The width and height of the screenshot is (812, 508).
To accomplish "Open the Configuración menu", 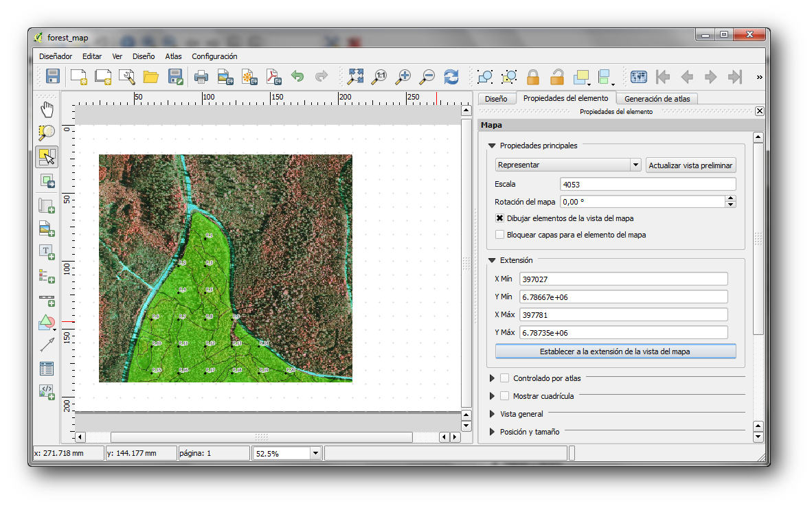I will tap(214, 56).
